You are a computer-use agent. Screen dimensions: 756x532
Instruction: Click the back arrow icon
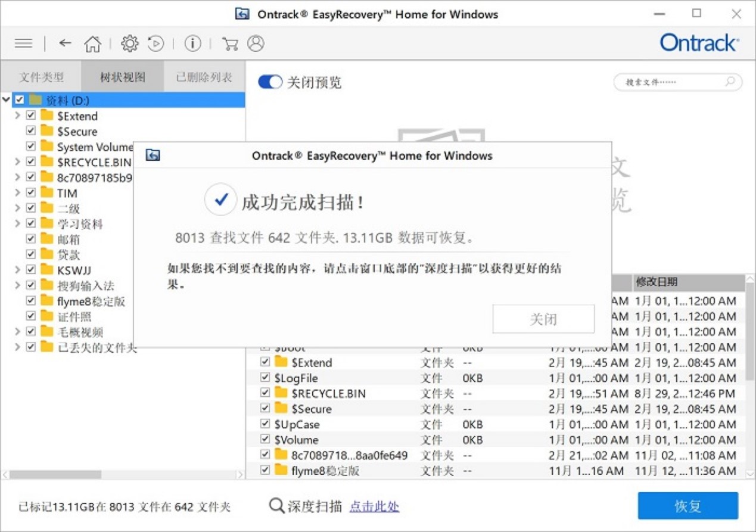(x=65, y=43)
